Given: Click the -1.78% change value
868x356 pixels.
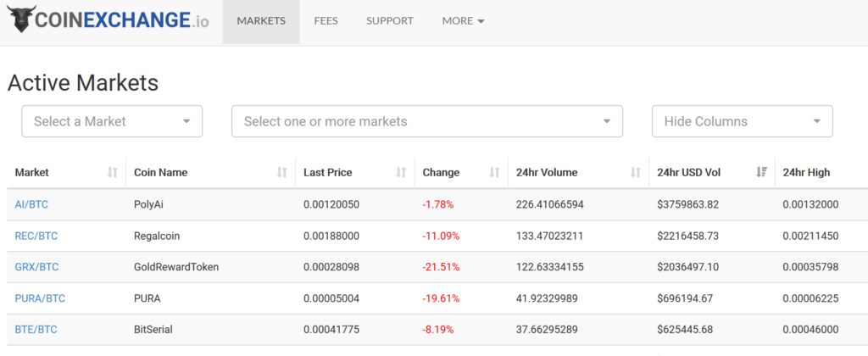Looking at the screenshot, I should coord(438,204).
